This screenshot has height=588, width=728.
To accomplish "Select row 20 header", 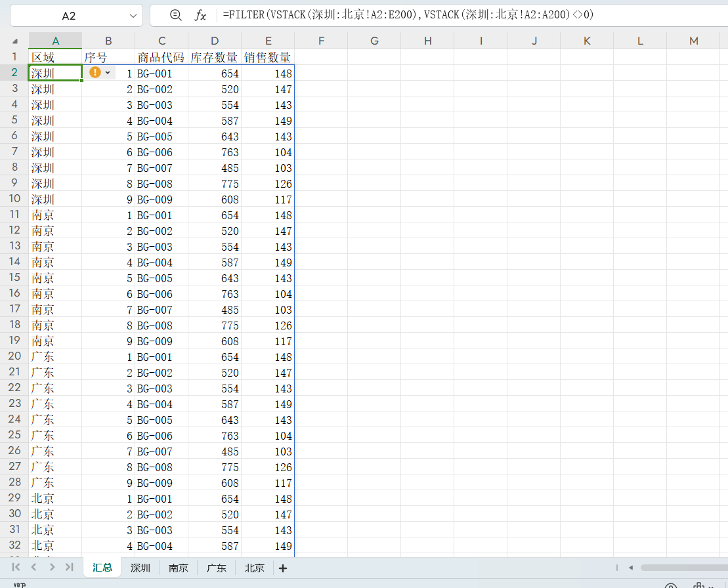I will pyautogui.click(x=14, y=356).
